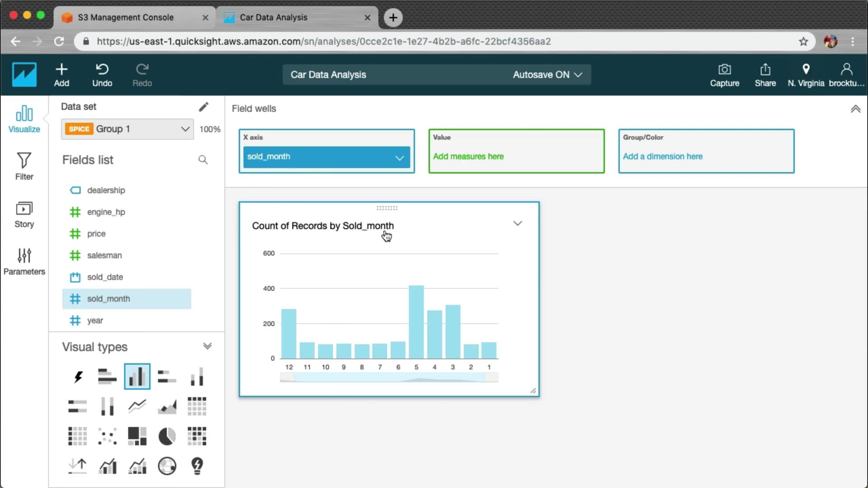Choose the tree map visual type
868x488 pixels.
137,436
